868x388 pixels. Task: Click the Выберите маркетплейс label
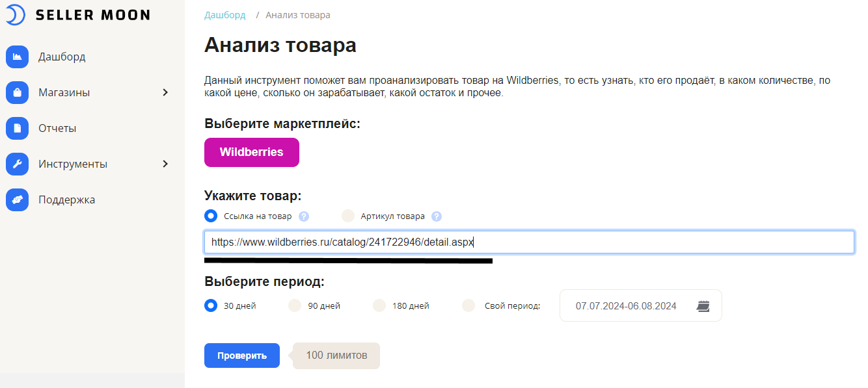282,123
